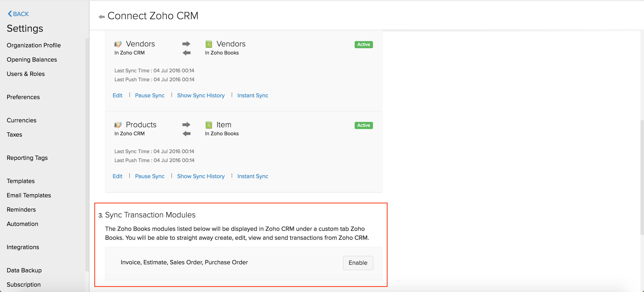Edit the Products to Item sync settings
644x292 pixels.
click(117, 176)
